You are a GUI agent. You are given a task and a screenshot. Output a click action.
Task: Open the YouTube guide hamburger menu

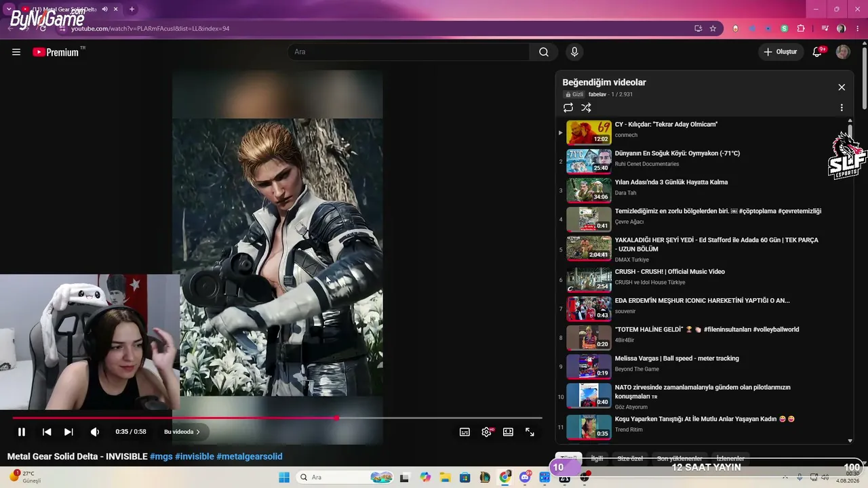tap(16, 52)
